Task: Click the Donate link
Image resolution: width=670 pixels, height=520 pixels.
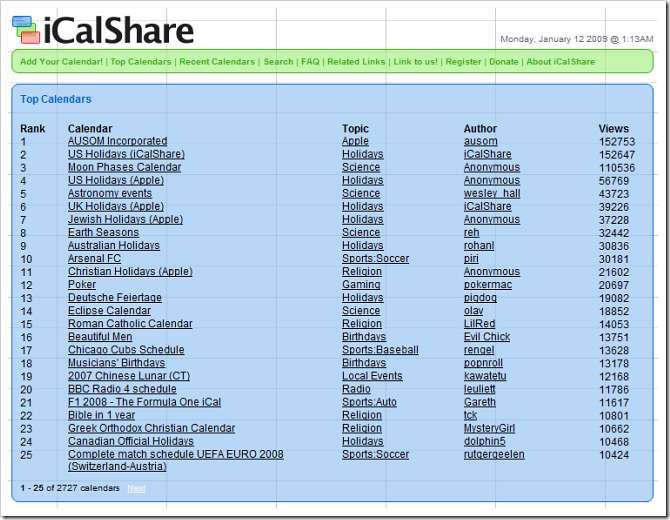Action: coord(503,62)
